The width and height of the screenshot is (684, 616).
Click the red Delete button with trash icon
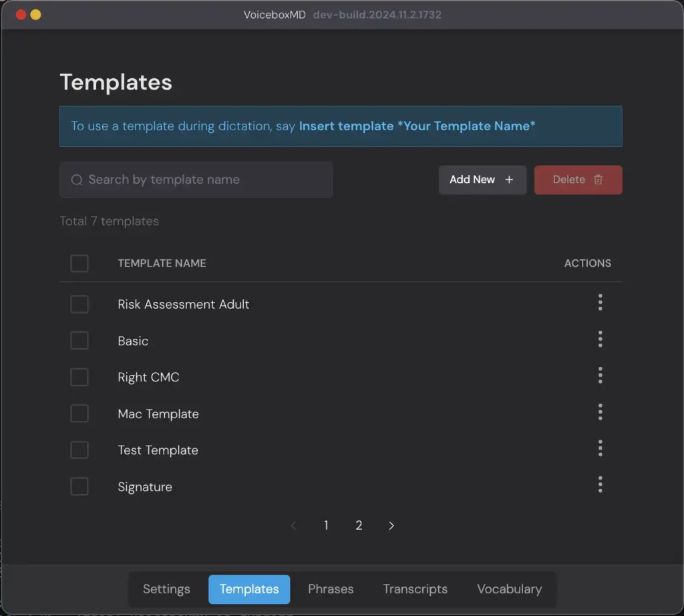click(578, 180)
